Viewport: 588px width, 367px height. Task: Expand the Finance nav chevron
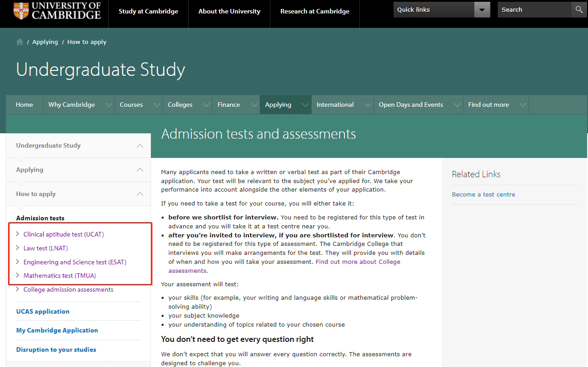click(x=254, y=105)
